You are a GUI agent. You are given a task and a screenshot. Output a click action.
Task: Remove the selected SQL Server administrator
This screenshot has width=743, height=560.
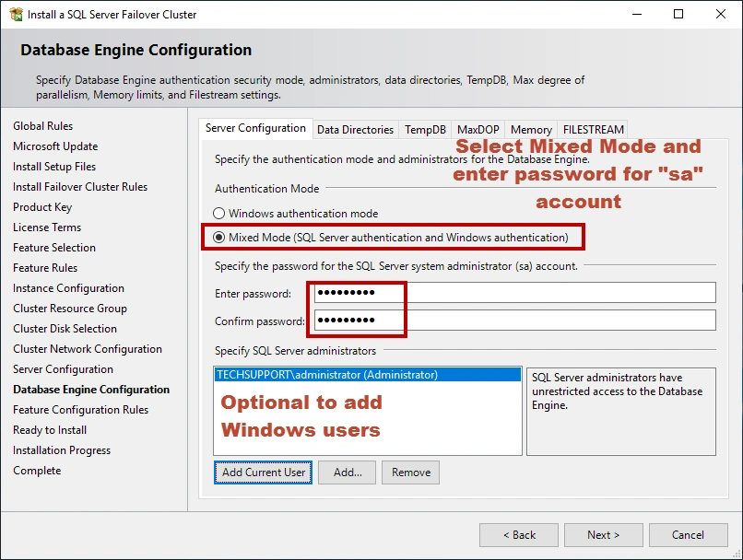coord(410,472)
